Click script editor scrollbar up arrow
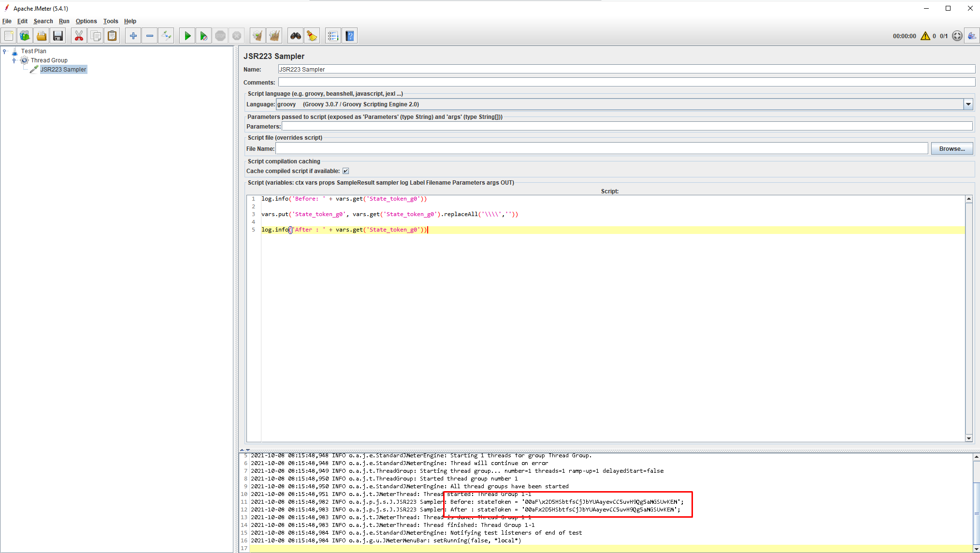 (968, 199)
